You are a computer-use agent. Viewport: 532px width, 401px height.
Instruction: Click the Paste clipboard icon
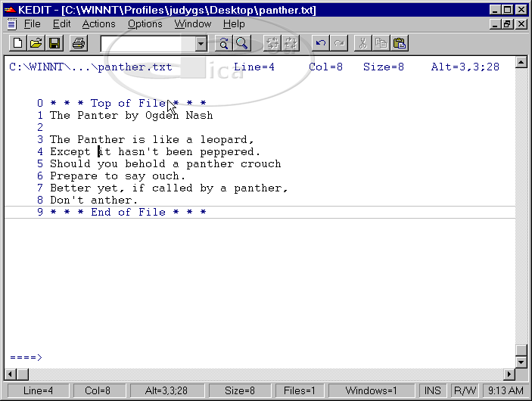[400, 44]
